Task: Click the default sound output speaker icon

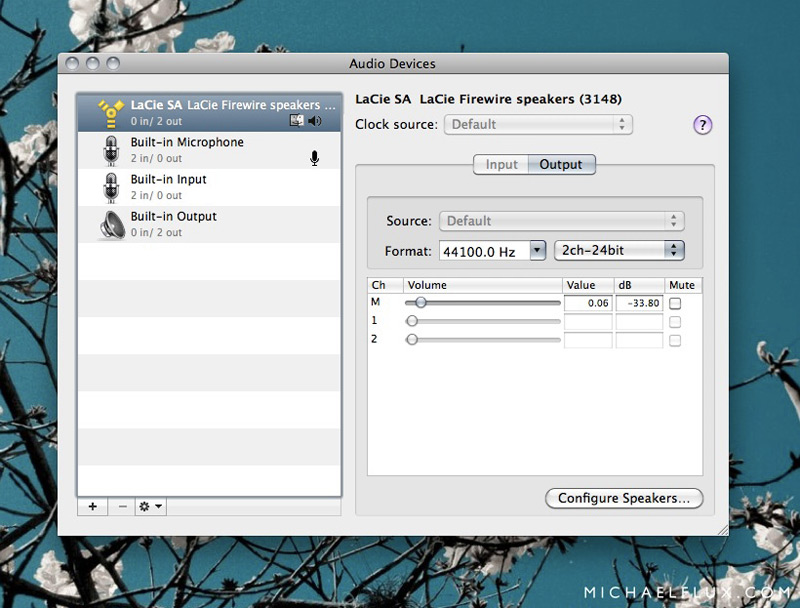Action: (x=315, y=121)
